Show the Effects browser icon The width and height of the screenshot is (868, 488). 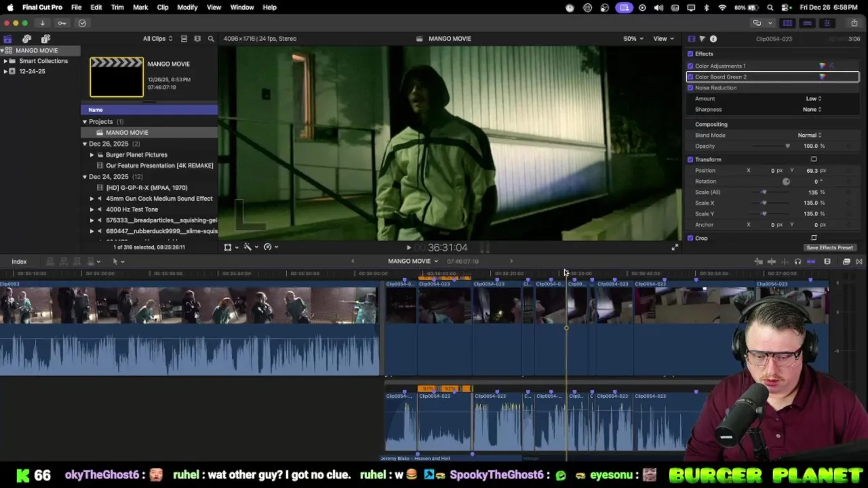(846, 262)
